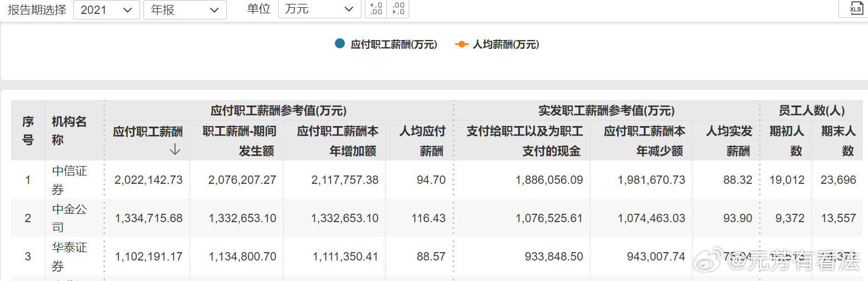Click 应付职工薪酬参考值(万元) group header
868x281 pixels.
[279, 110]
